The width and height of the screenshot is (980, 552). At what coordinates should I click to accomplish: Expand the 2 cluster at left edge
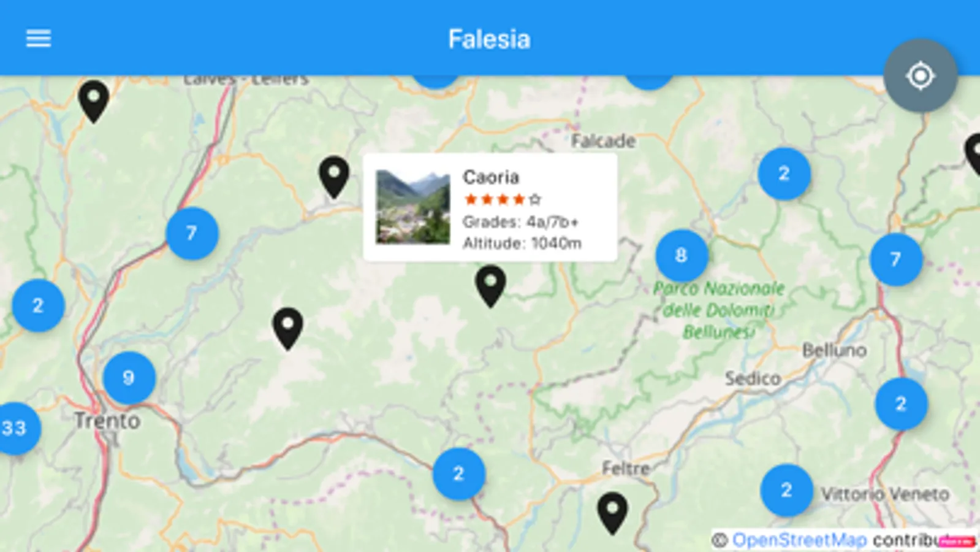(38, 305)
